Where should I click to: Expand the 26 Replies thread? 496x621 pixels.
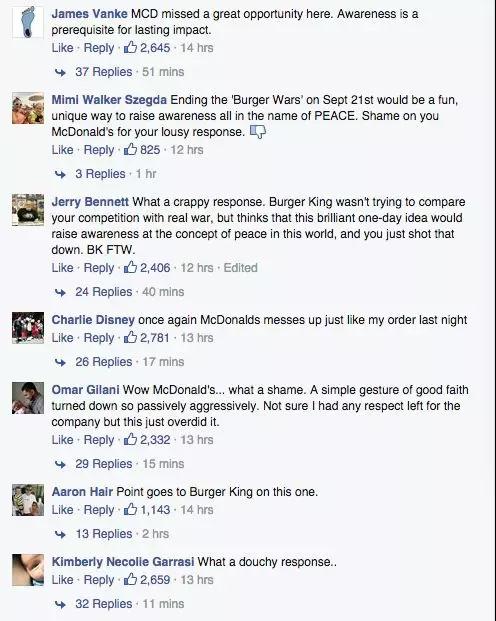tap(104, 362)
